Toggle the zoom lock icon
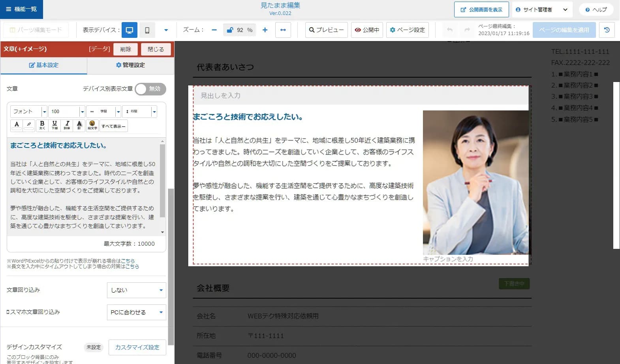 point(230,30)
